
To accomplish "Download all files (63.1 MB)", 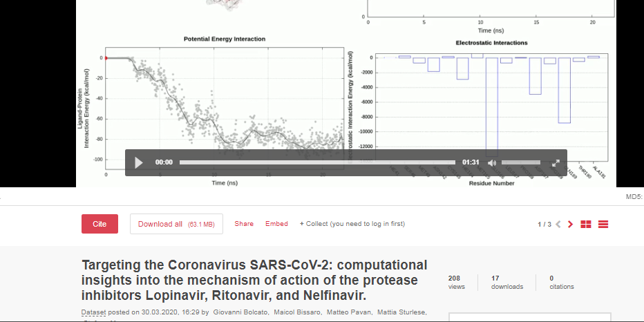I will click(x=176, y=224).
